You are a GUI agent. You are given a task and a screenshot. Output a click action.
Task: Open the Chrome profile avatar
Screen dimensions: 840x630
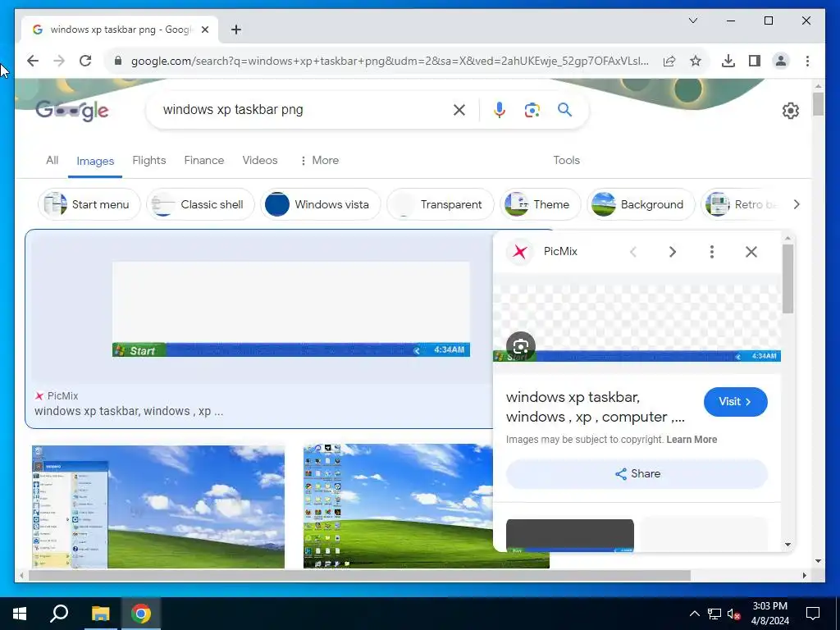[781, 61]
